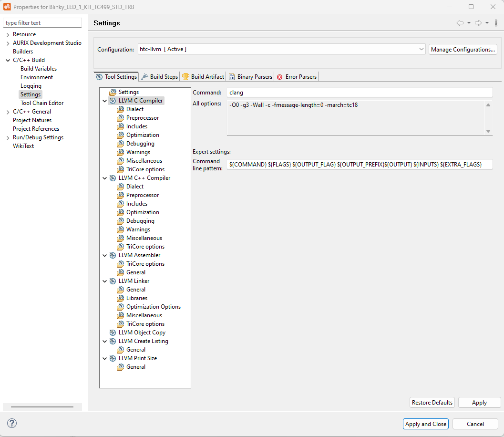The width and height of the screenshot is (504, 437).
Task: Click the LLVM Assembler tool icon
Action: (113, 255)
